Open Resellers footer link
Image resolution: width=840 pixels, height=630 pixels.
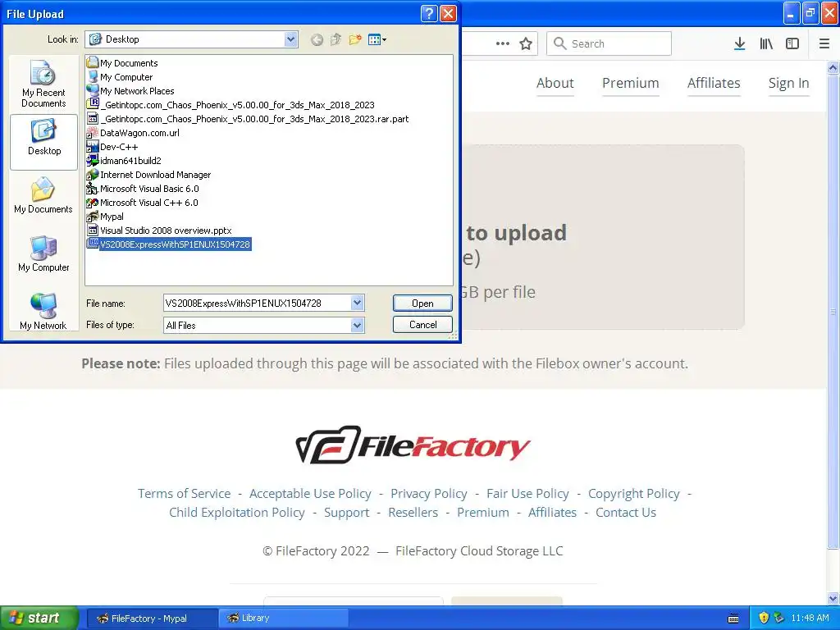tap(413, 512)
